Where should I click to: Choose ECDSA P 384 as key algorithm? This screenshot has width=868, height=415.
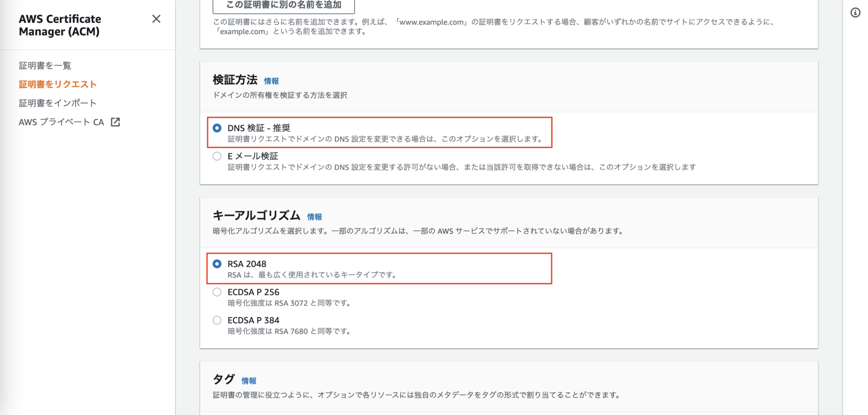(x=217, y=320)
